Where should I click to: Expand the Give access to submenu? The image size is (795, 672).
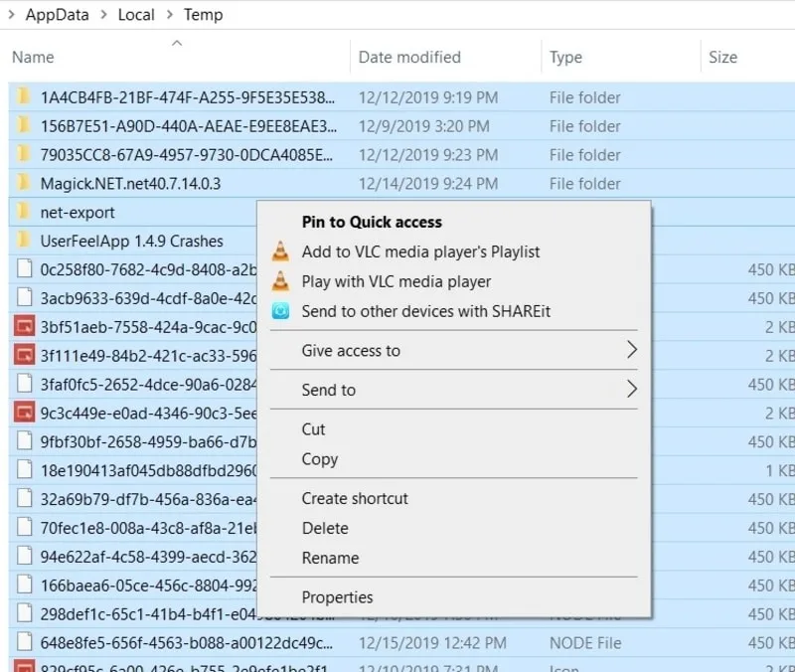[x=454, y=351]
